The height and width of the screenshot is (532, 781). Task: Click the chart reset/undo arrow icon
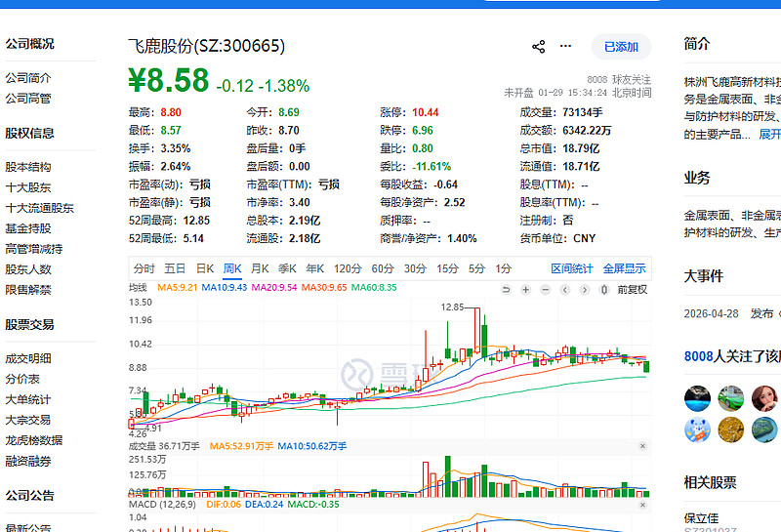(506, 289)
